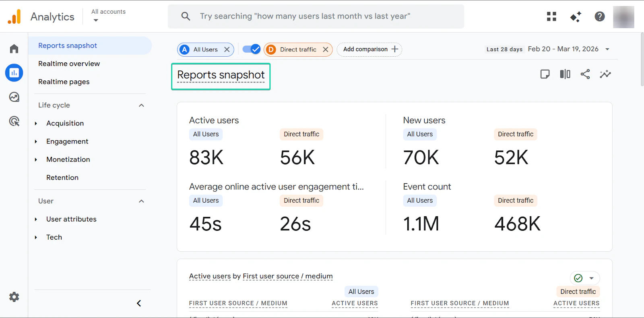Open the Google apps grid icon

[x=551, y=16]
